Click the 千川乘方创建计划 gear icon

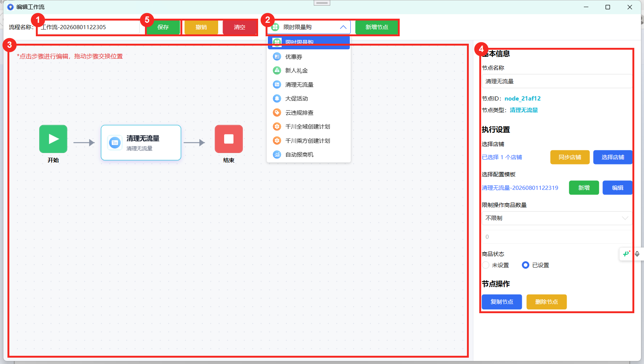pos(277,141)
